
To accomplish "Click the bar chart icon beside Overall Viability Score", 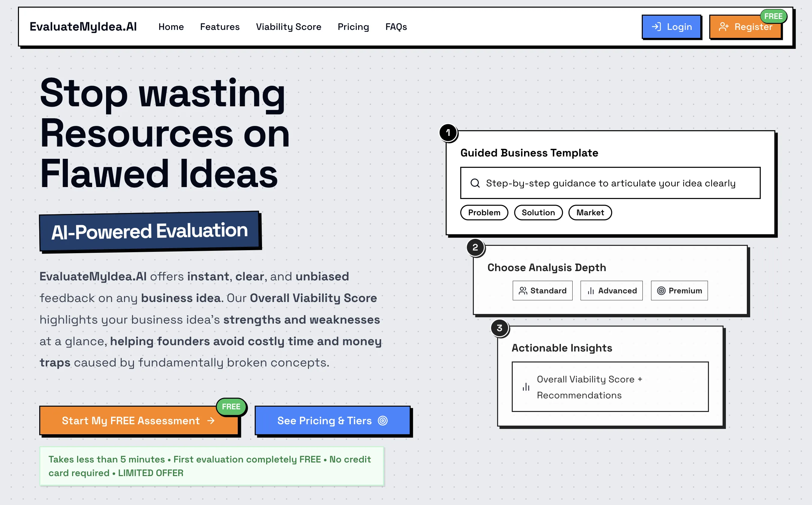I will pos(526,387).
